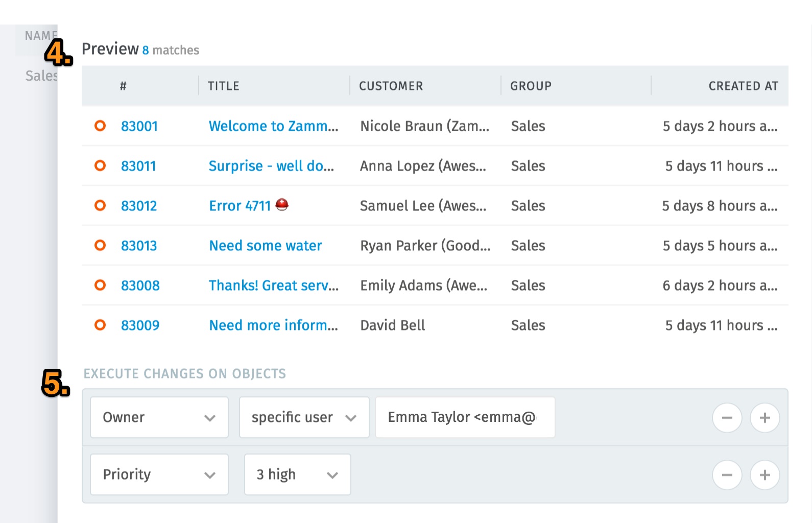Open ticket number 83011 link
The image size is (812, 523).
coord(138,166)
